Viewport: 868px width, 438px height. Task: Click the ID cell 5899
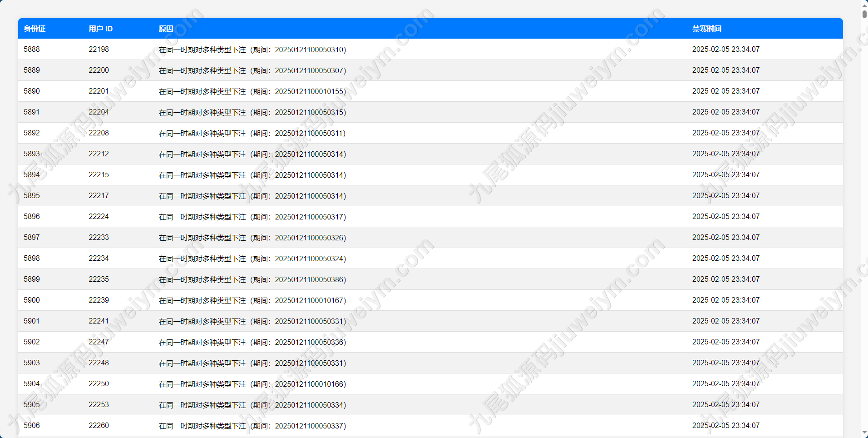click(32, 279)
